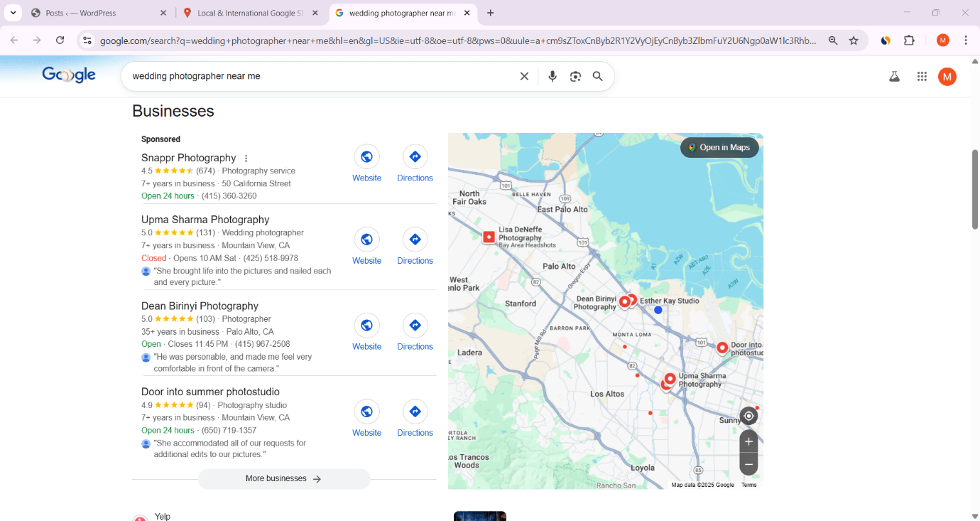The width and height of the screenshot is (980, 521).
Task: Open Dean Birinyi Photography listing title
Action: point(200,306)
